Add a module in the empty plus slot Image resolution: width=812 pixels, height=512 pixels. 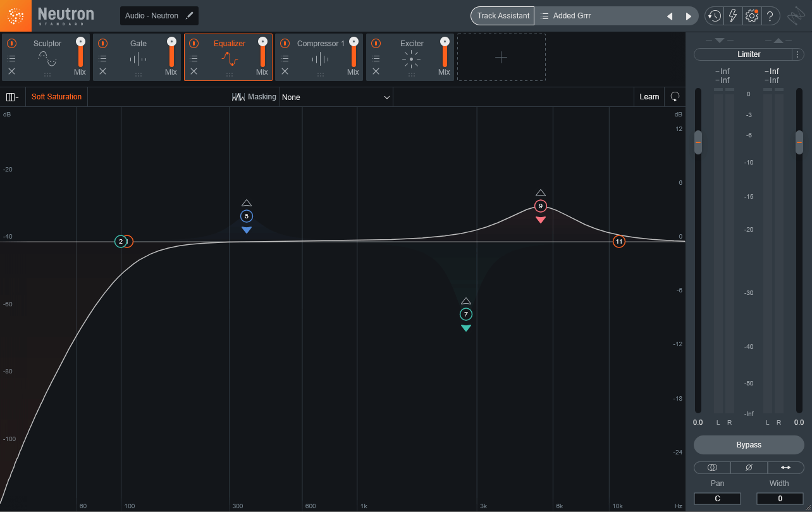501,58
